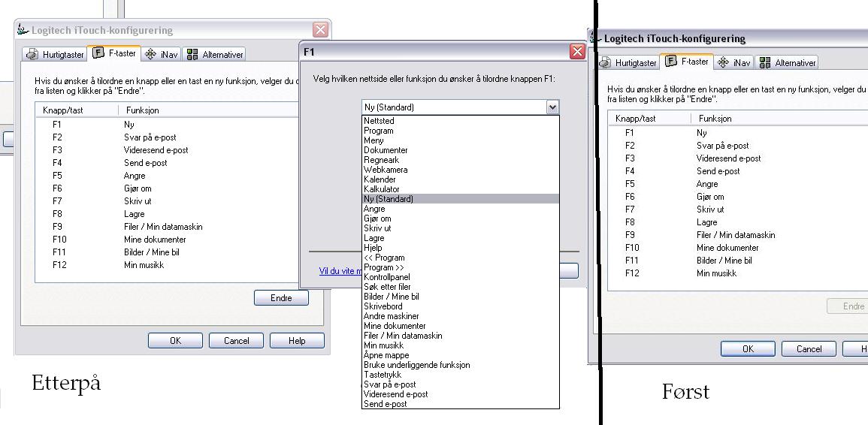868x425 pixels.
Task: Select Regneark from the dropdown
Action: 460,160
